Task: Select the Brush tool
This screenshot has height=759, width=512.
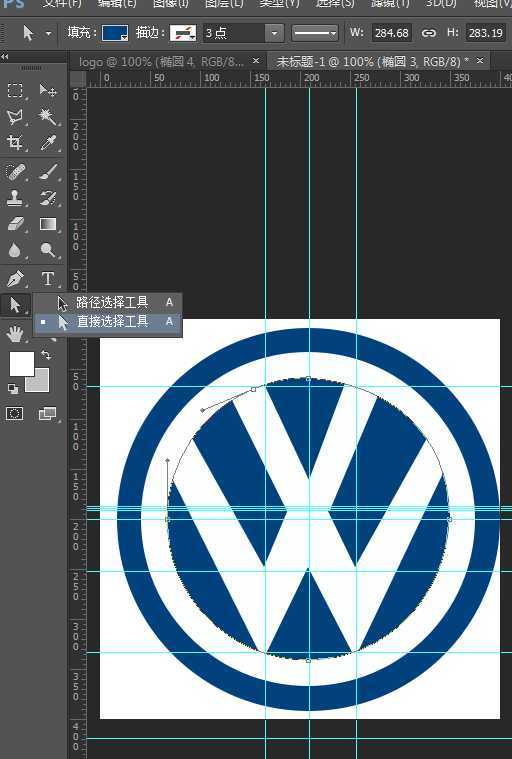Action: coord(48,172)
